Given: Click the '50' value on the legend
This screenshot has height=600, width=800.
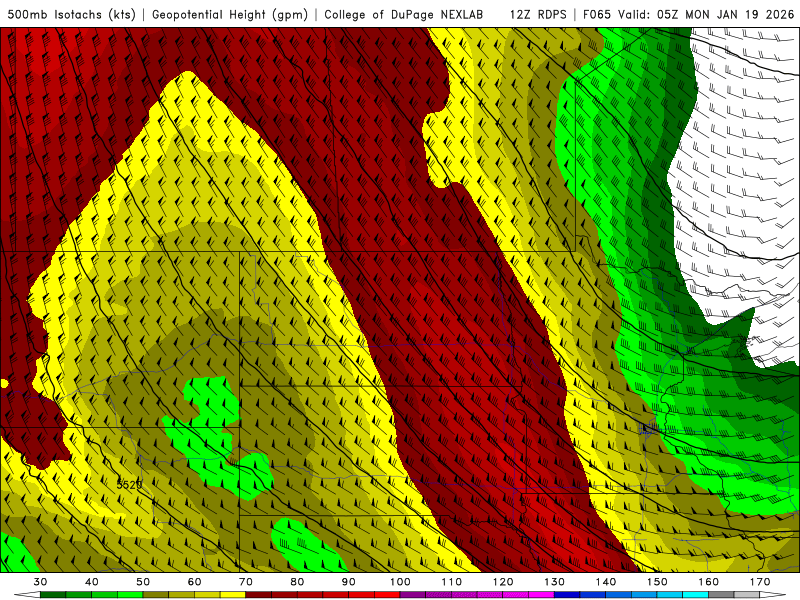Looking at the screenshot, I should pyautogui.click(x=143, y=582).
